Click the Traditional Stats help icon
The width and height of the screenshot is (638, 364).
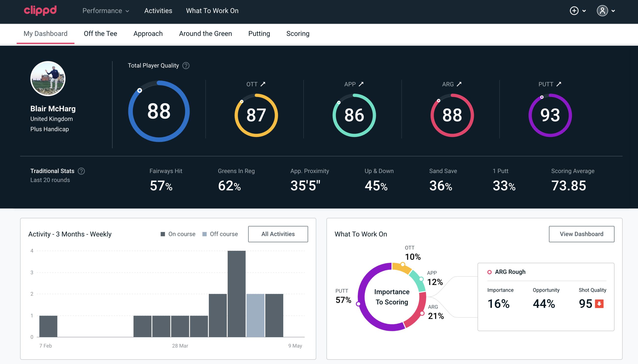click(81, 171)
